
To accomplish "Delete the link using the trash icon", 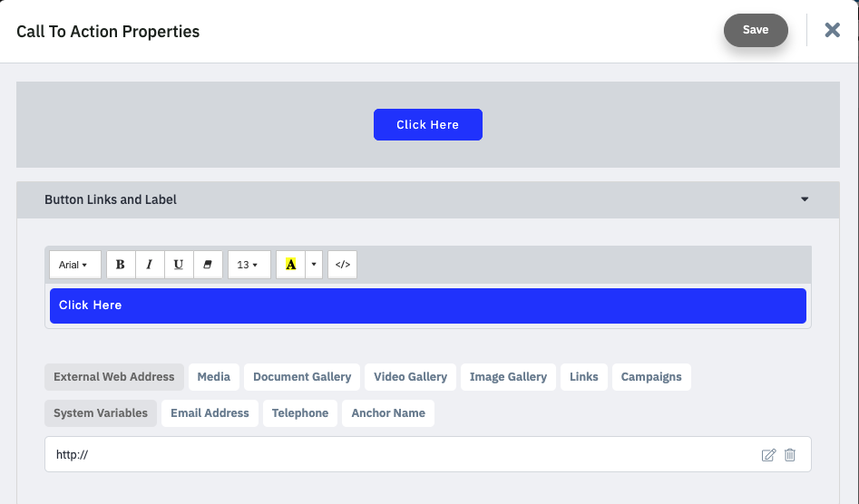I will click(790, 455).
